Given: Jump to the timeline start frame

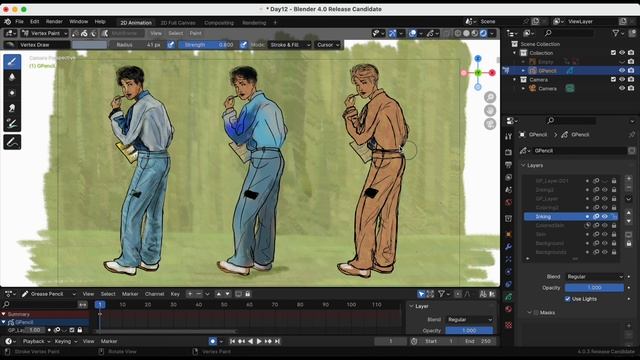Looking at the screenshot, I should click(x=232, y=341).
